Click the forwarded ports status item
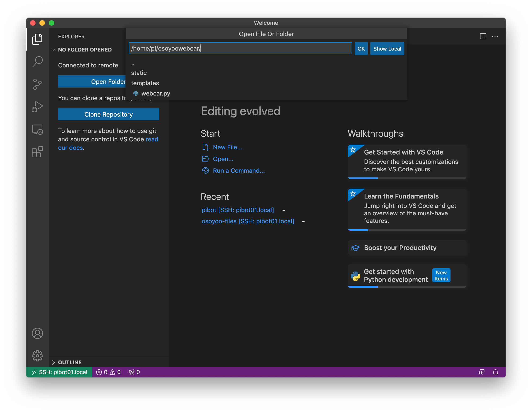Screen dimensions: 532x412 click(134, 372)
